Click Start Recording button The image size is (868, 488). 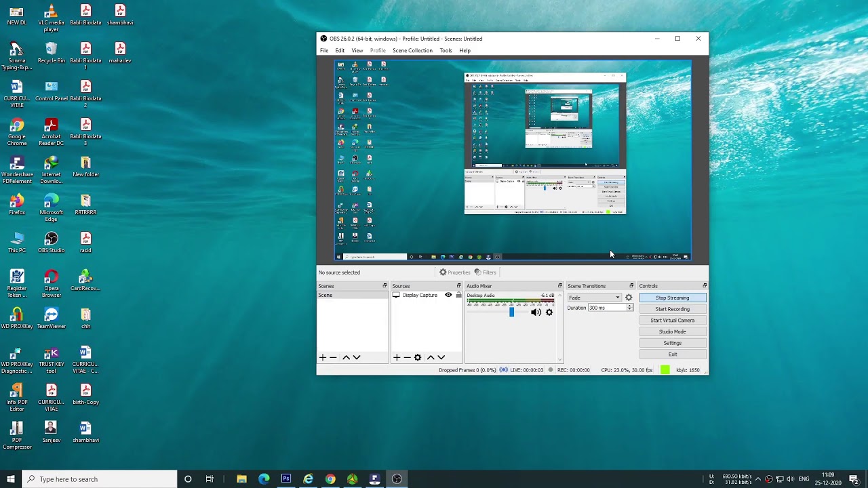coord(672,309)
